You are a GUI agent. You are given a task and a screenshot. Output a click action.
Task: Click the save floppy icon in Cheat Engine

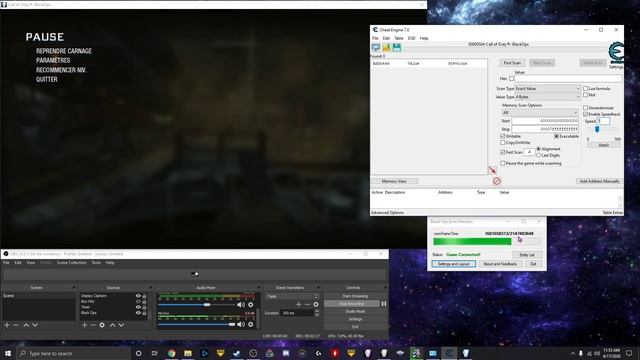point(397,48)
